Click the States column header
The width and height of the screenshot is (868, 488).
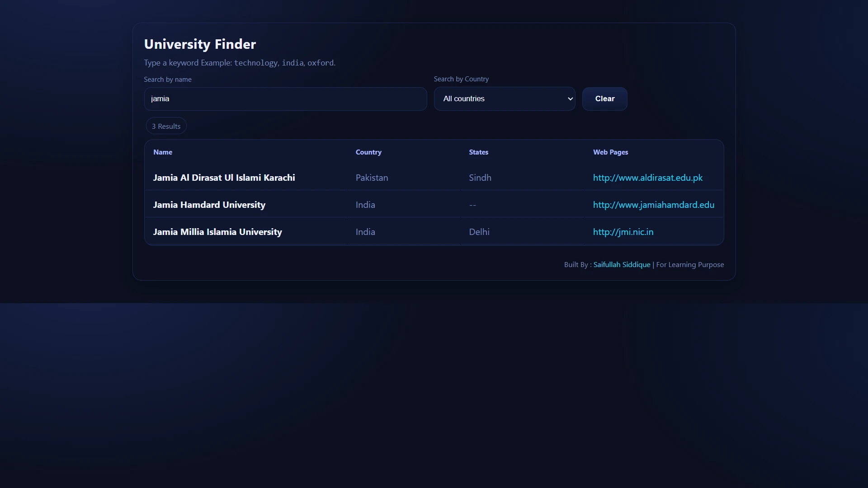479,152
